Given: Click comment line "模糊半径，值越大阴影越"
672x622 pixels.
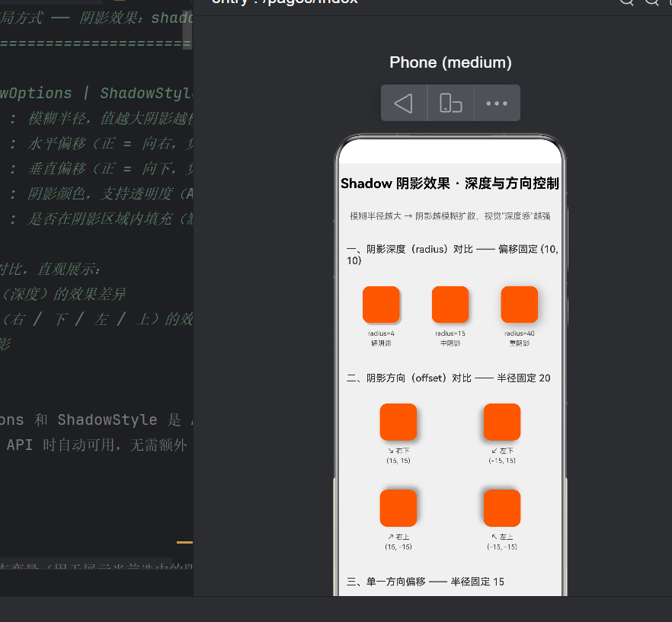Looking at the screenshot, I should [x=110, y=118].
